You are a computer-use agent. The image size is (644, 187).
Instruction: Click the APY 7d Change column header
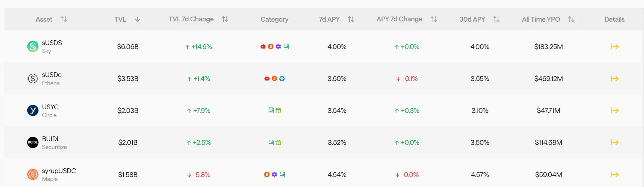(399, 19)
